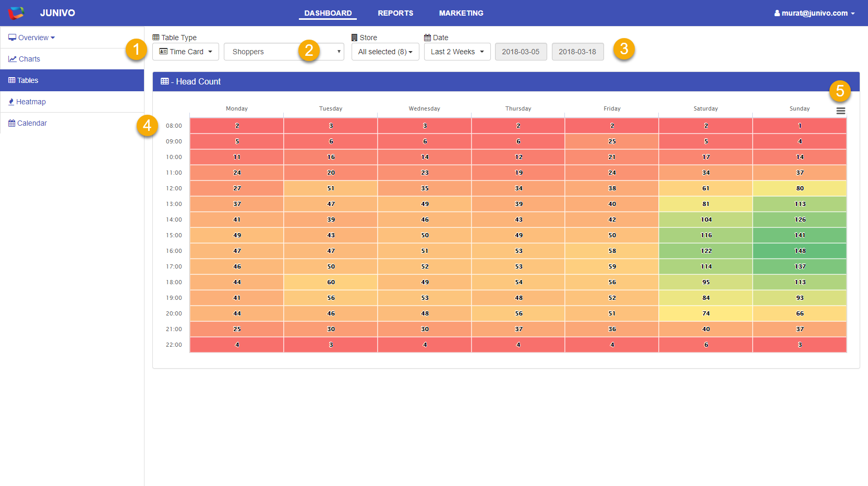Image resolution: width=868 pixels, height=486 pixels.
Task: Open the All selected (8) store dropdown
Action: pos(385,52)
